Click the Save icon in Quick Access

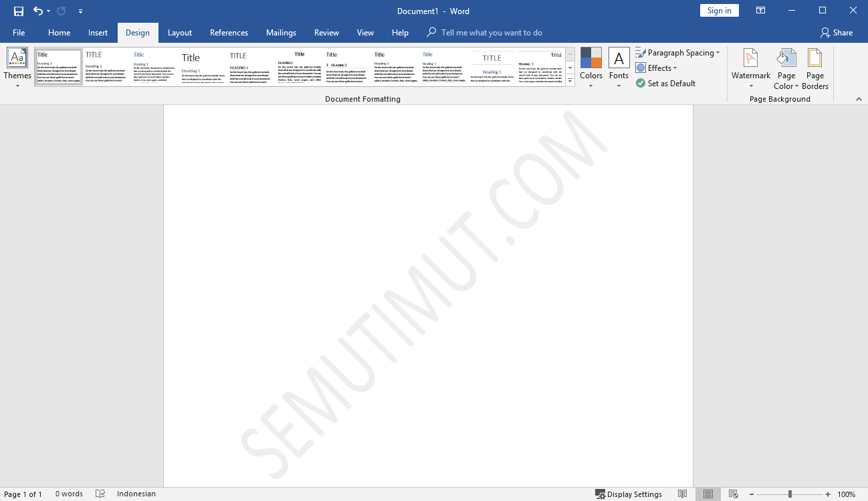coord(19,11)
